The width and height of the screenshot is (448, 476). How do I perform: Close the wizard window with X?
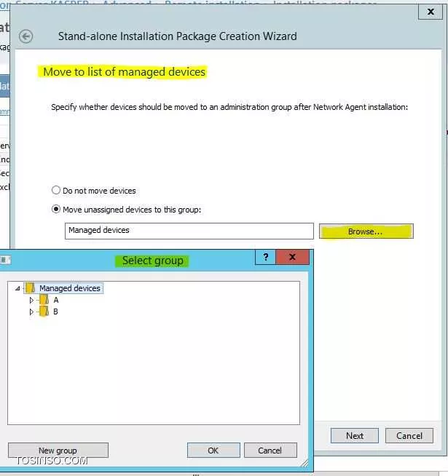click(x=431, y=12)
